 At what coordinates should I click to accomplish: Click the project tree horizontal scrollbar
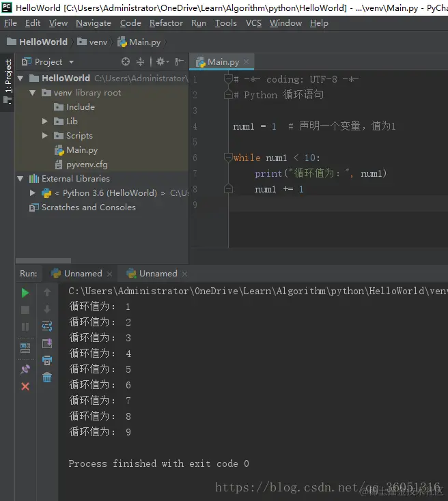click(43, 261)
